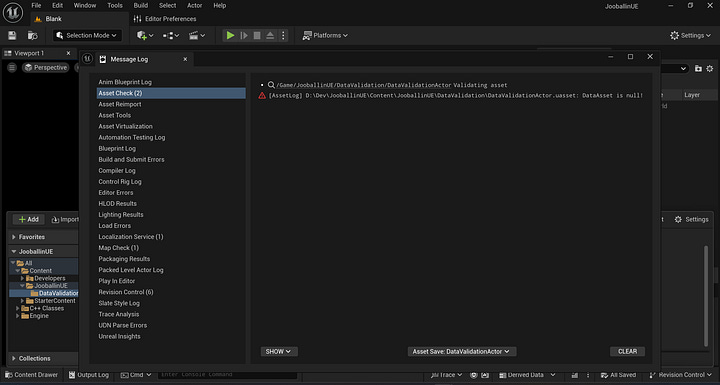Image resolution: width=720 pixels, height=385 pixels.
Task: Open the cinematics clapperboard dropdown
Action: (197, 35)
